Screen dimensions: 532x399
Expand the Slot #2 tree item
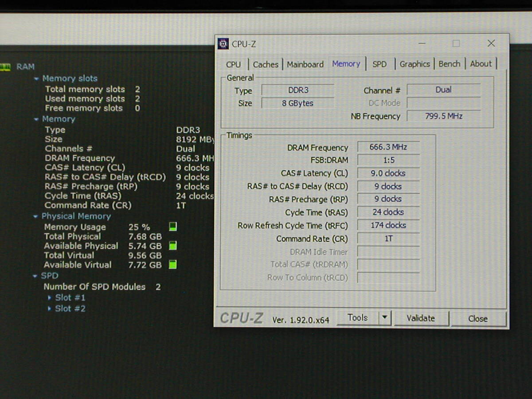[50, 309]
